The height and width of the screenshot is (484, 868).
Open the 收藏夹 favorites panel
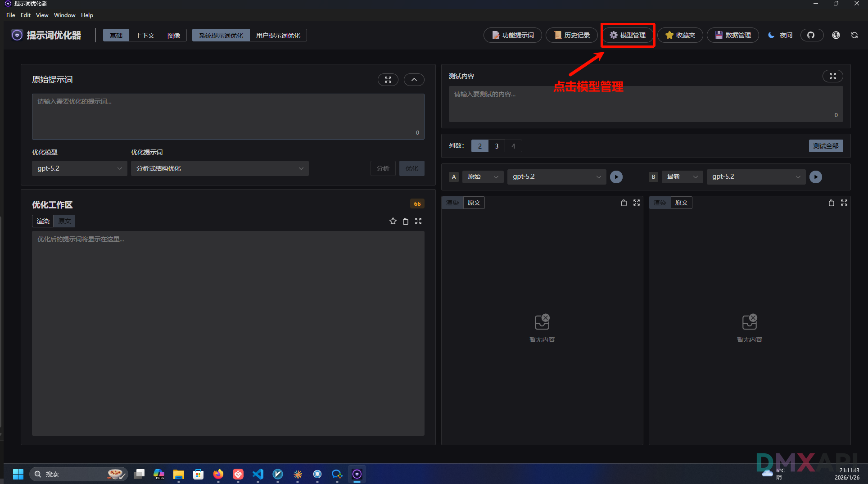pos(680,35)
